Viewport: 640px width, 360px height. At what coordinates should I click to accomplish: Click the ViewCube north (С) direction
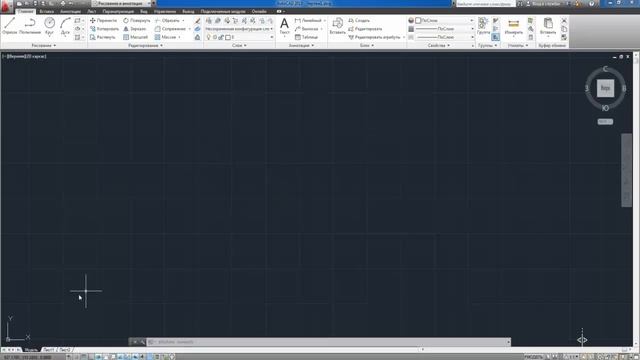tap(605, 69)
